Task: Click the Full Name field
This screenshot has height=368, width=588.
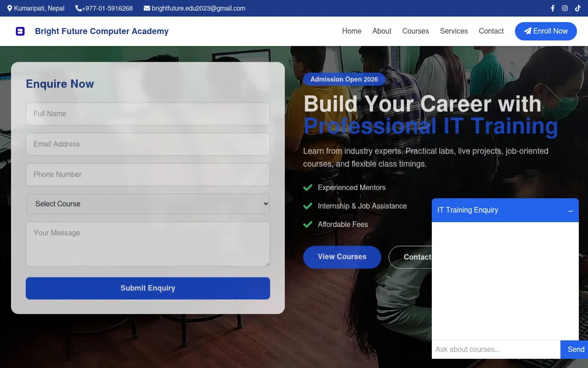Action: point(148,114)
